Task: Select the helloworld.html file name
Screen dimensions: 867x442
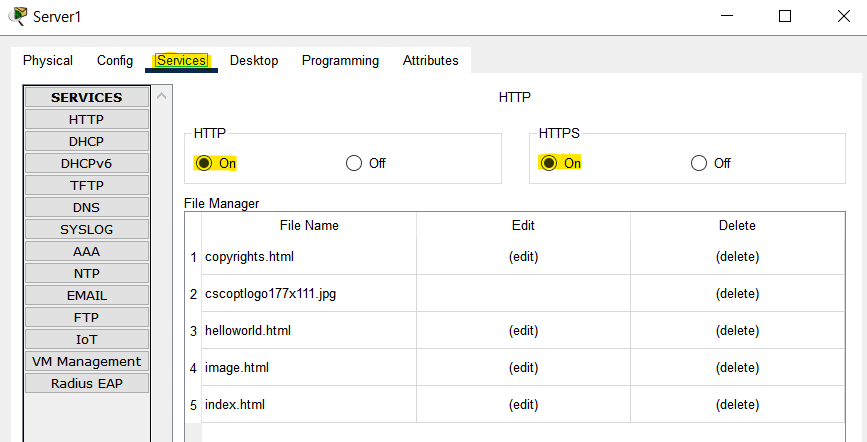Action: 248,331
